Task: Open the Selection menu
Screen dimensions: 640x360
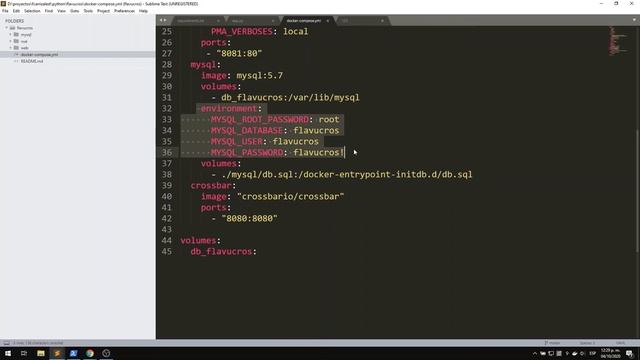Action: tap(32, 11)
